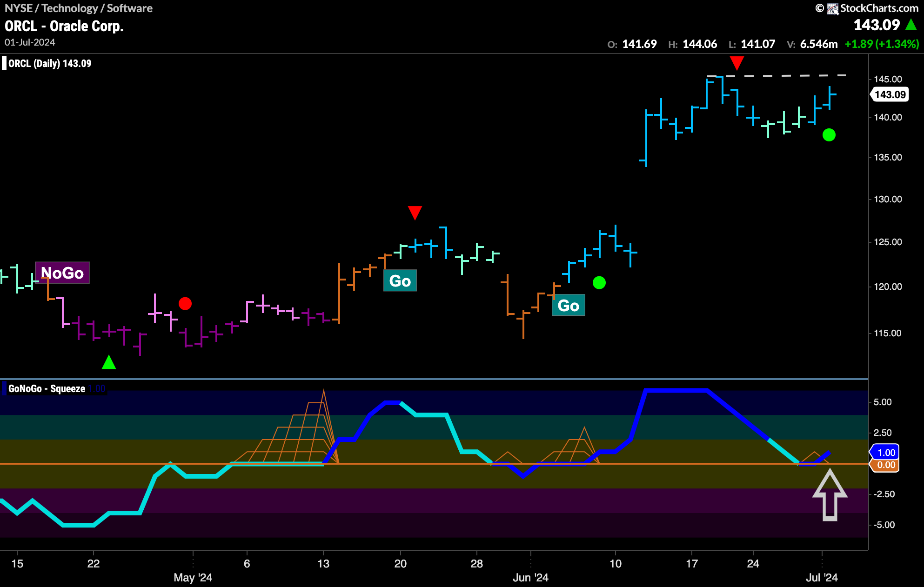
Task: Click the 115.00 price axis label
Action: (x=888, y=333)
